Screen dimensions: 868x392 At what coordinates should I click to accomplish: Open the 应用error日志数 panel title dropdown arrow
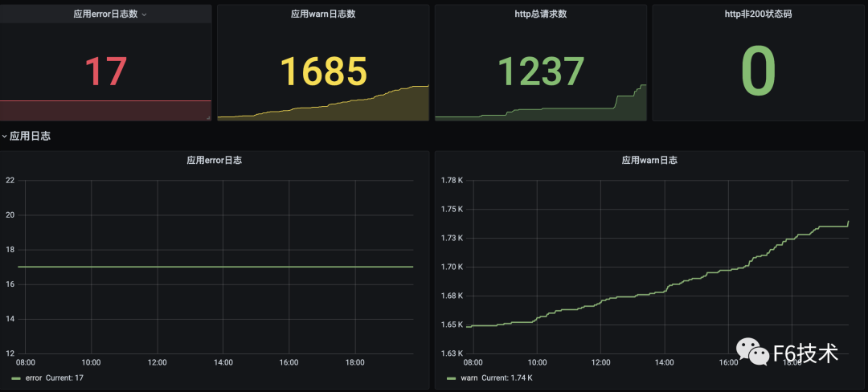pyautogui.click(x=144, y=14)
